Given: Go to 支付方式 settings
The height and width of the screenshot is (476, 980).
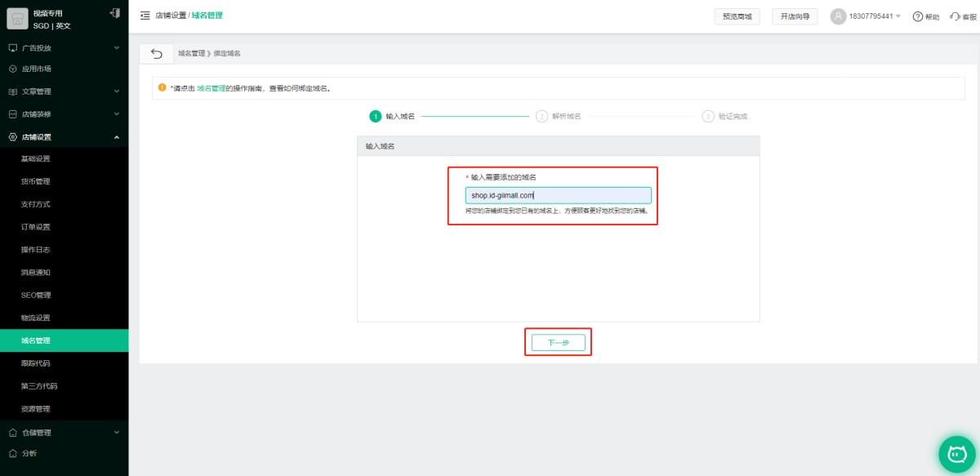Looking at the screenshot, I should (36, 204).
